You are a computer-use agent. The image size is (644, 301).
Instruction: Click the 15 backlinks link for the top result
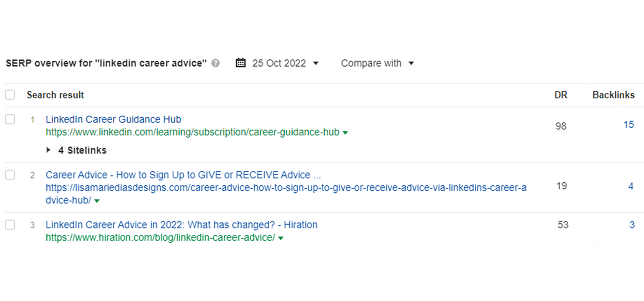tap(629, 124)
